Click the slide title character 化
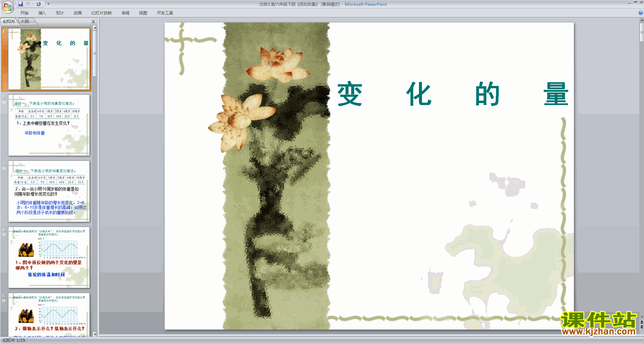 [x=419, y=94]
